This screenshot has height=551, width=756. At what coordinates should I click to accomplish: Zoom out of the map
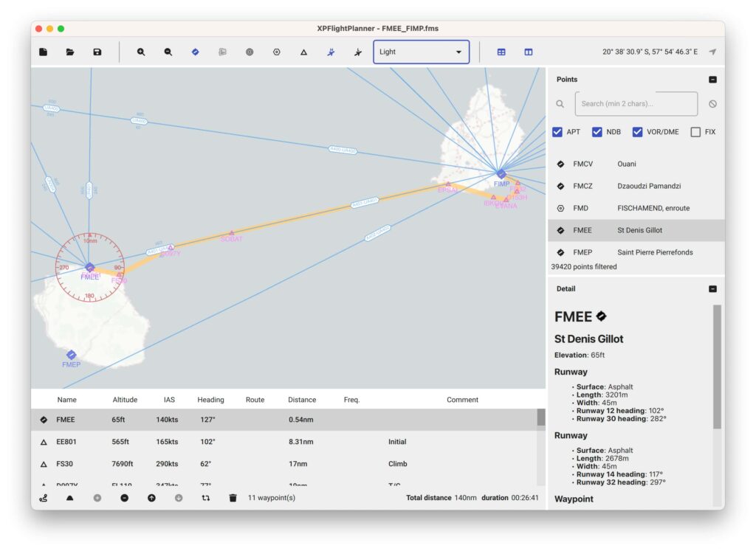168,52
